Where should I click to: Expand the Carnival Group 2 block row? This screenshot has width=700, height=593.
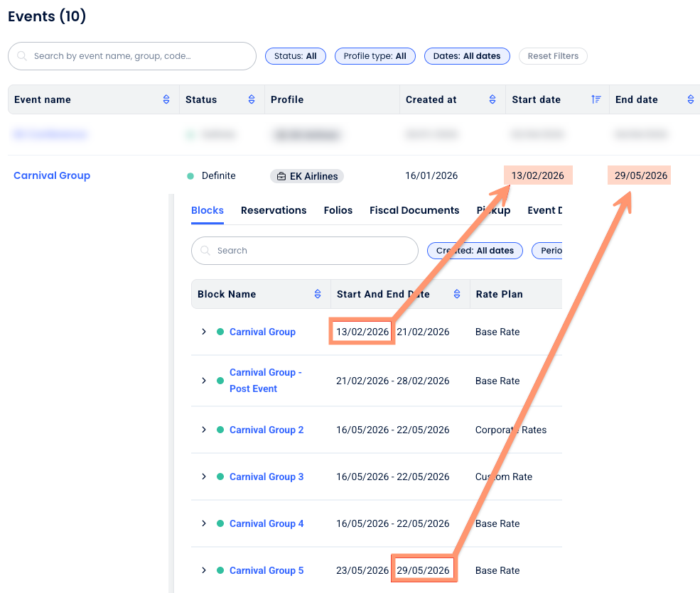(x=204, y=430)
